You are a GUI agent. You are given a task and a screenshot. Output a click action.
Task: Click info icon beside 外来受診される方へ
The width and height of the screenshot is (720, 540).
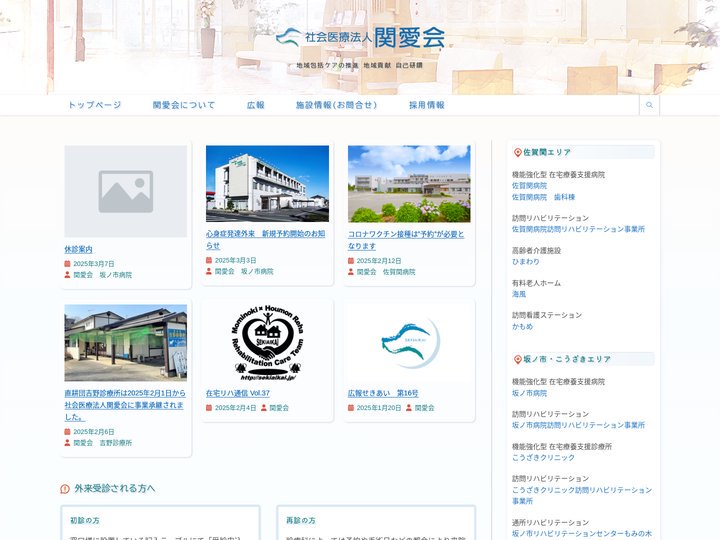[65, 489]
